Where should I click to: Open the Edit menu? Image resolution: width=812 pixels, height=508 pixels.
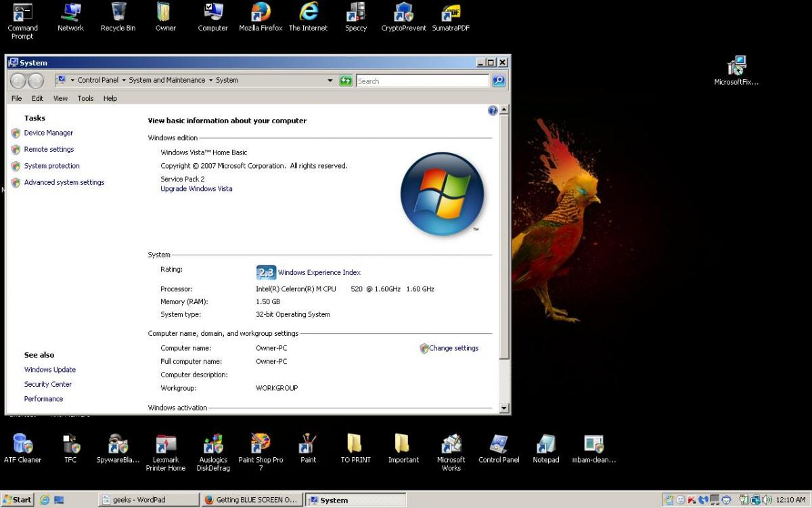click(37, 98)
